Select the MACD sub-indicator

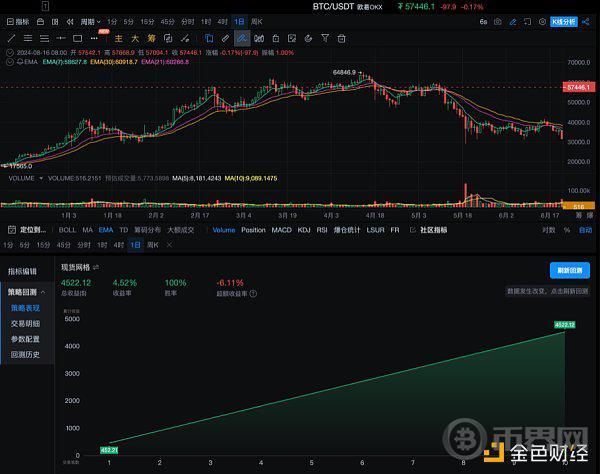point(281,230)
